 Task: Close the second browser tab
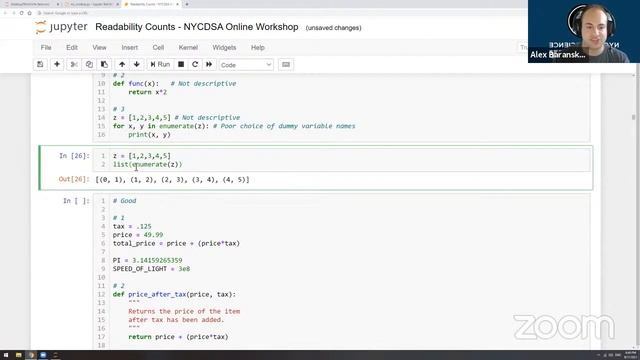pos(118,4)
